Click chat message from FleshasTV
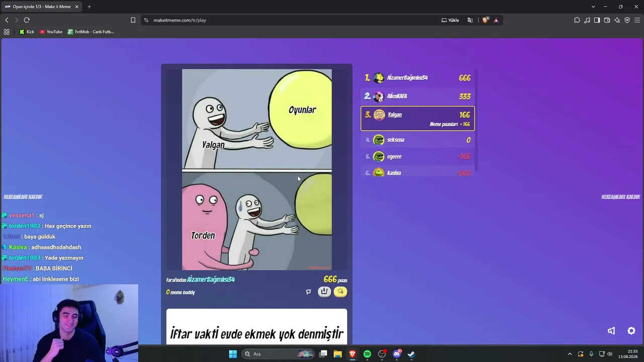Viewport: 644px width, 362px height. [38, 268]
